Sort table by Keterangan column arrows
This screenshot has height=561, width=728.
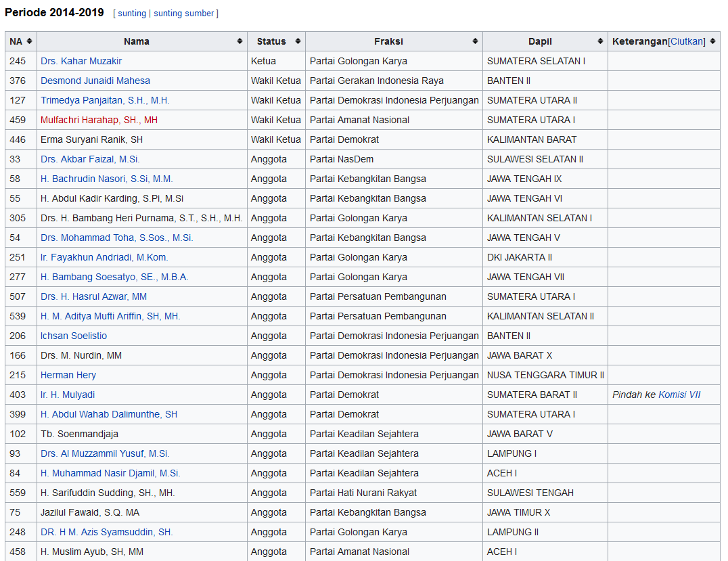[x=712, y=41]
